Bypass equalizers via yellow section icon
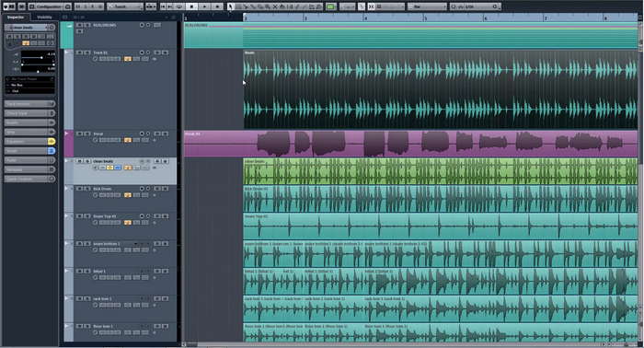644x348 pixels. 52,142
